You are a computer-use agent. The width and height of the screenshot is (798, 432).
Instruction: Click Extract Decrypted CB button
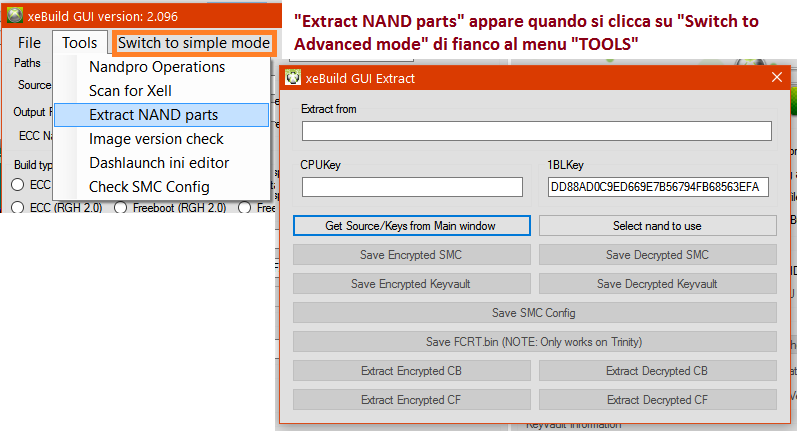coord(658,370)
